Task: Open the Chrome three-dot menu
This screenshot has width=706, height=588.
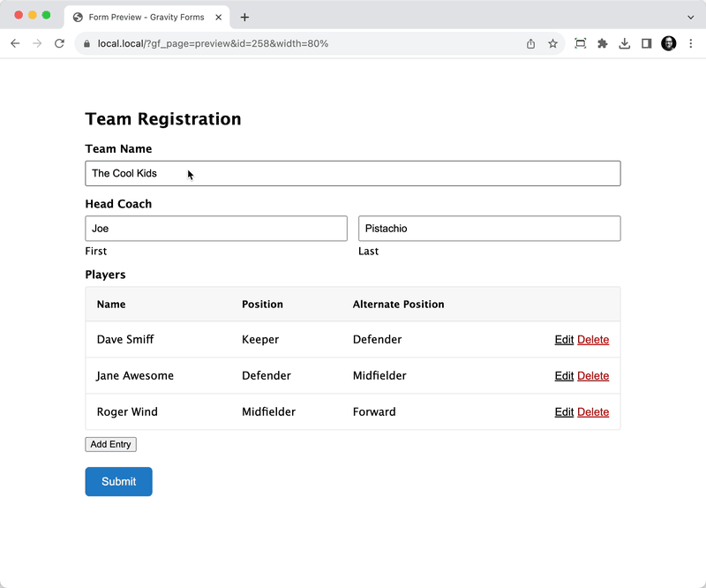Action: [x=691, y=44]
